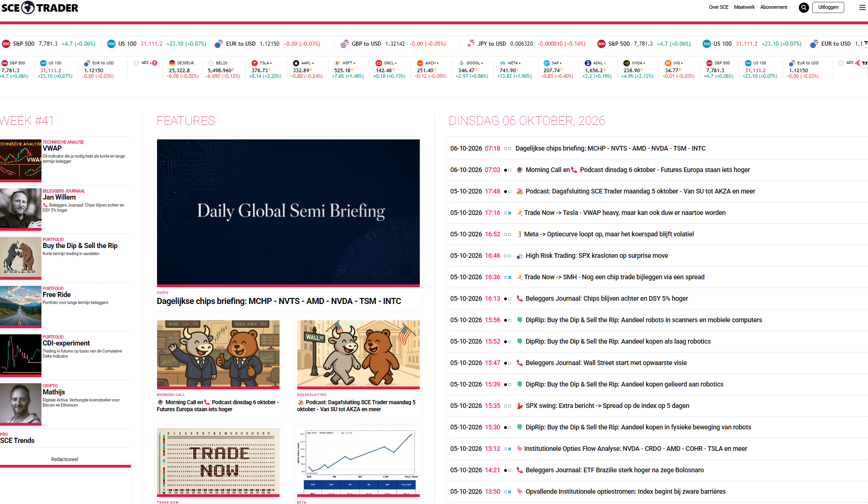Open ETF Brazilie sterk hoger row
The height and width of the screenshot is (504, 868).
pos(615,470)
